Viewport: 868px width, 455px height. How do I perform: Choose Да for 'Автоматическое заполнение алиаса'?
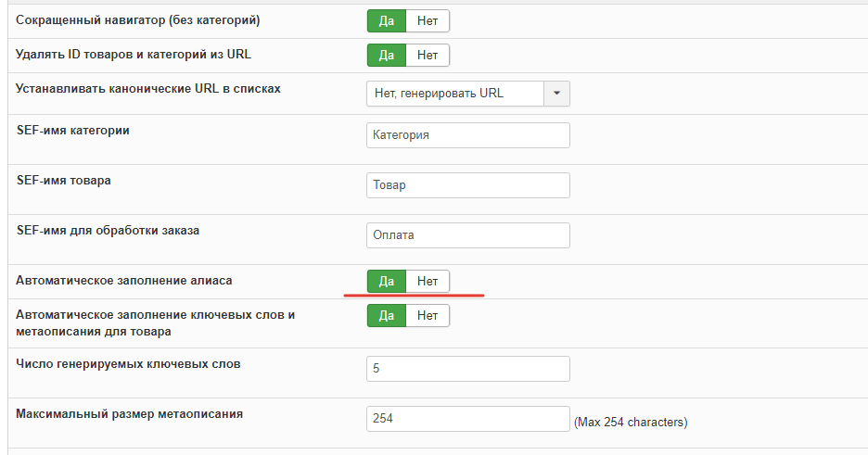pyautogui.click(x=387, y=281)
